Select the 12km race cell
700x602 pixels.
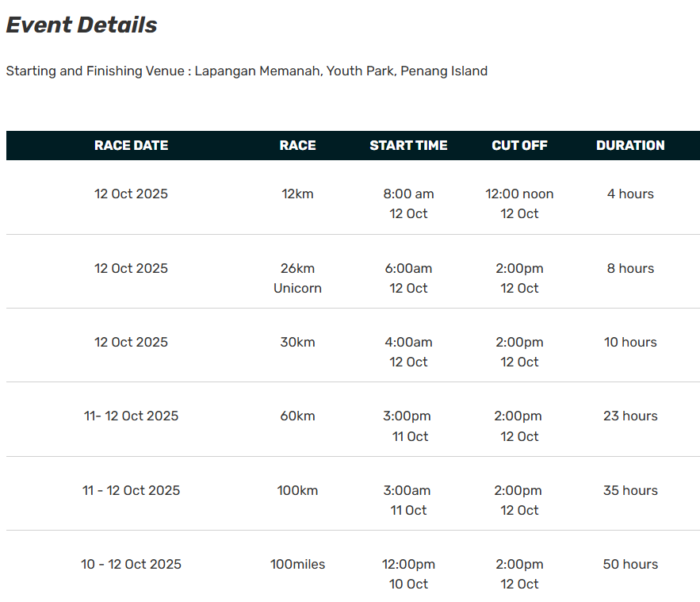coord(297,194)
